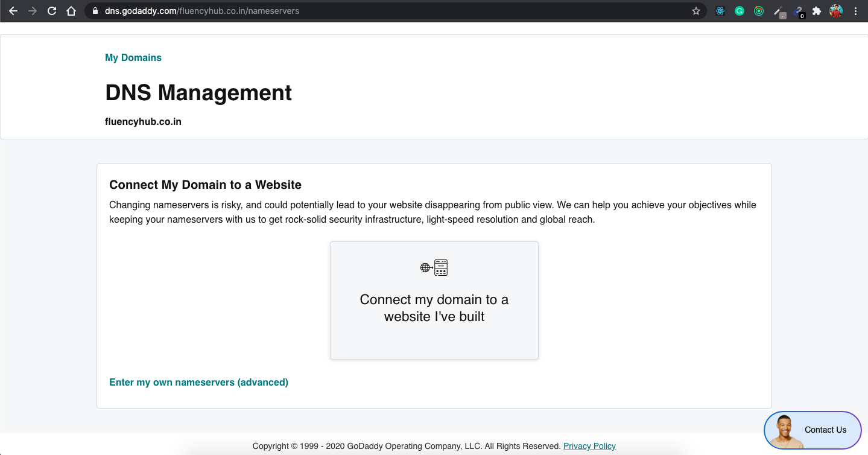Click the fluencyhub.co.in domain name text
The image size is (868, 455).
(x=143, y=121)
